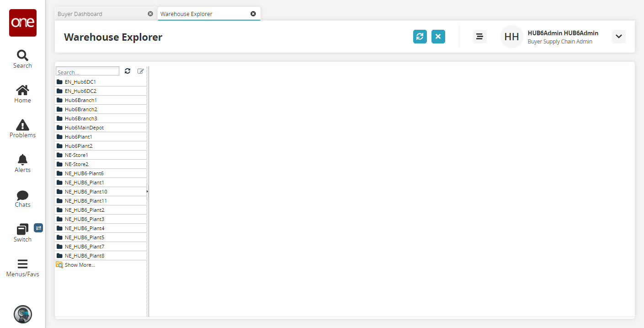
Task: Close the Warehouse Explorer tab
Action: [253, 14]
